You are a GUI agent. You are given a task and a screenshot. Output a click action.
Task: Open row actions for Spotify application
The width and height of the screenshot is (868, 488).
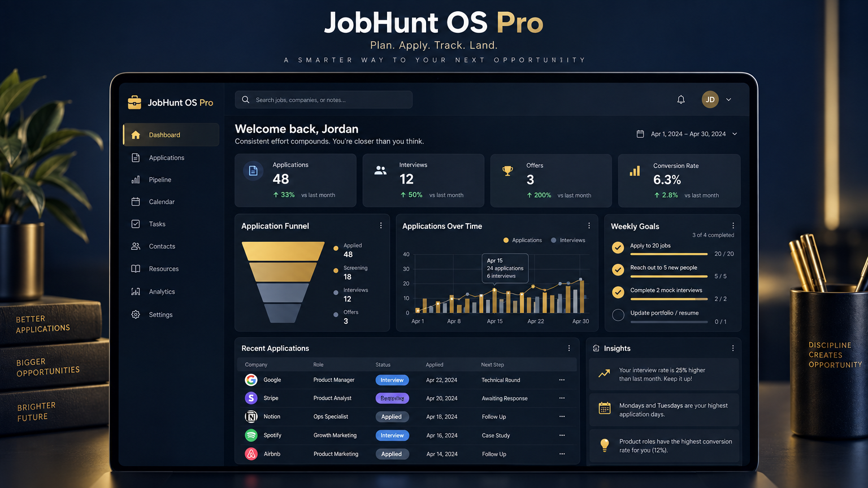(x=562, y=435)
